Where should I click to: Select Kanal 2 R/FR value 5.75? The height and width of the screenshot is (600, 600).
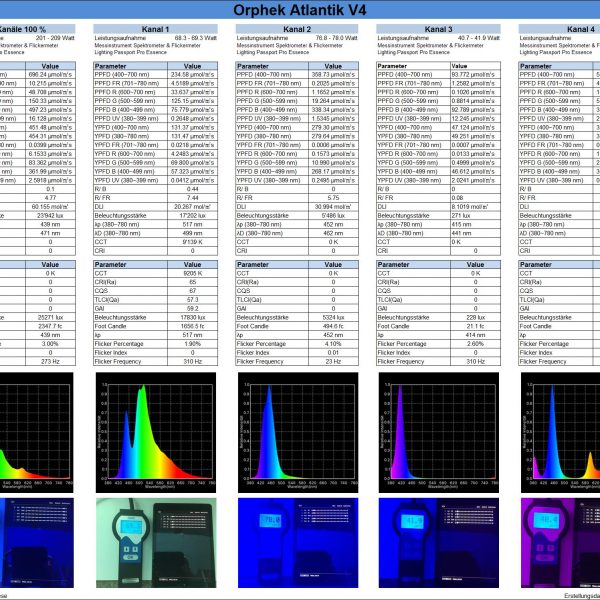333,198
